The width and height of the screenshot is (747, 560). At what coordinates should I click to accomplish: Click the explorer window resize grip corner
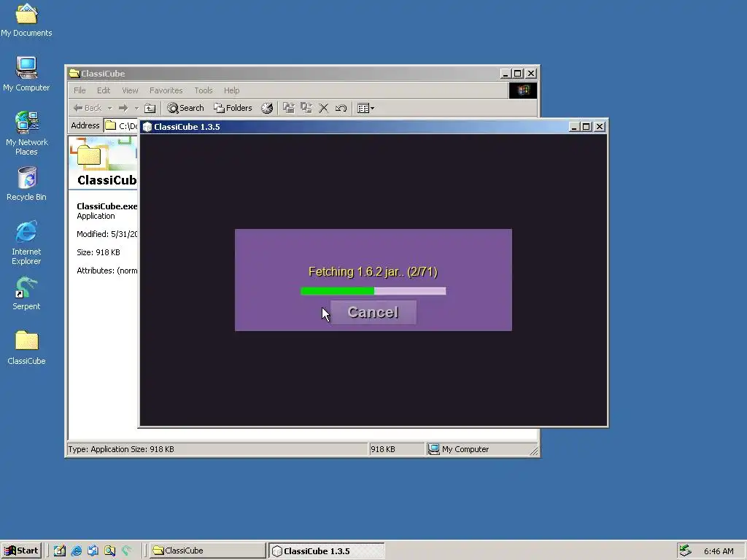click(534, 451)
